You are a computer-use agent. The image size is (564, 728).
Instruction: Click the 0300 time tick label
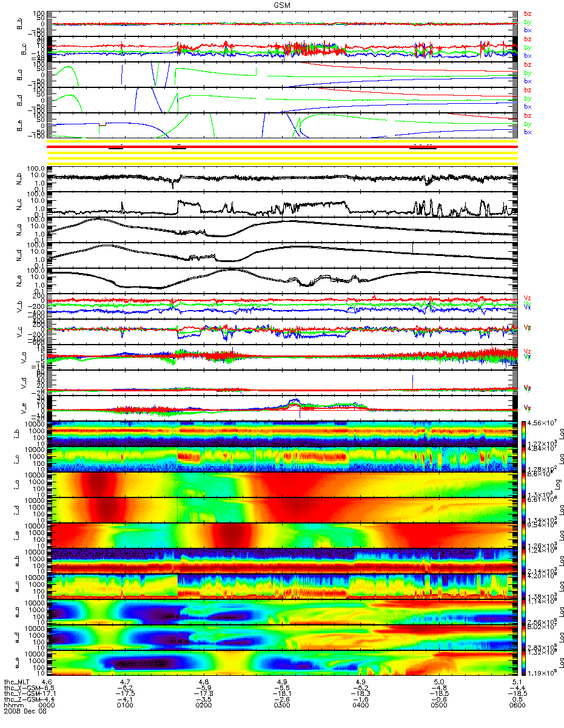[282, 705]
